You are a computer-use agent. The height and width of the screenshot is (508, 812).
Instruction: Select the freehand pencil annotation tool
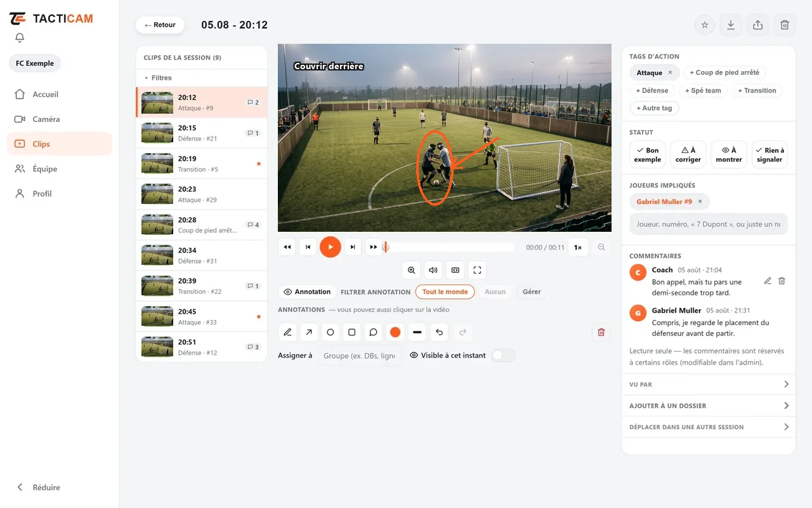288,332
